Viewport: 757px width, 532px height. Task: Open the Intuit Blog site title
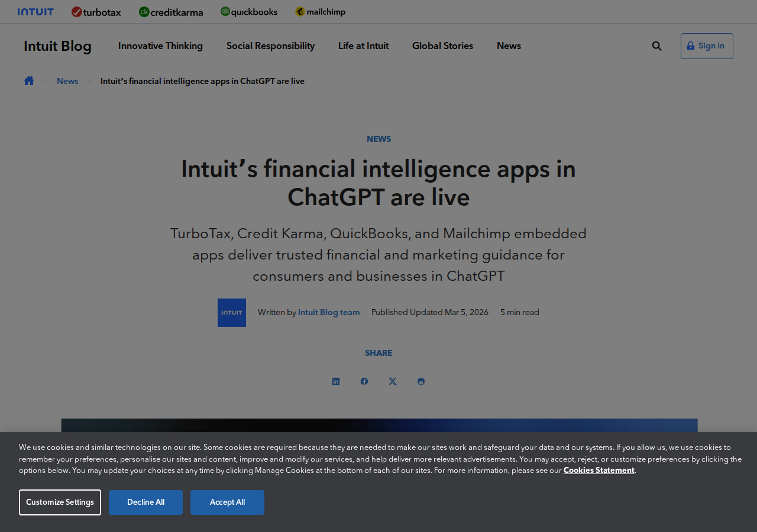click(x=57, y=46)
